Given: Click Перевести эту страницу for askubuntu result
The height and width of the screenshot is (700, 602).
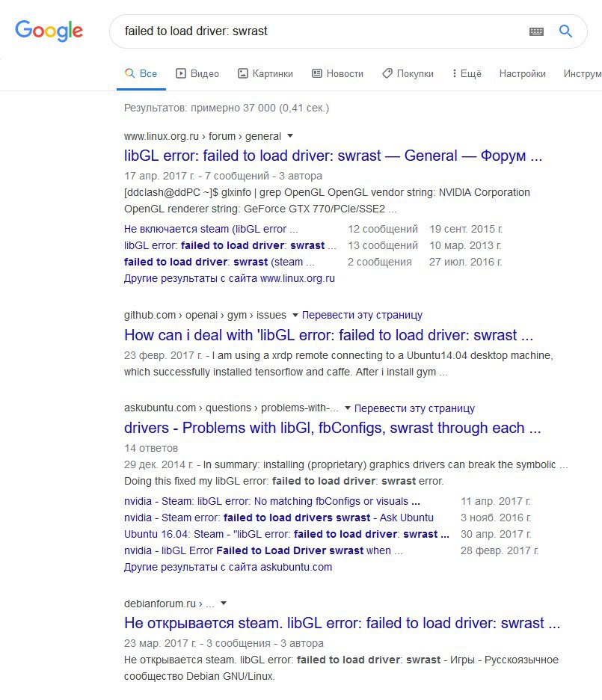Looking at the screenshot, I should point(414,408).
